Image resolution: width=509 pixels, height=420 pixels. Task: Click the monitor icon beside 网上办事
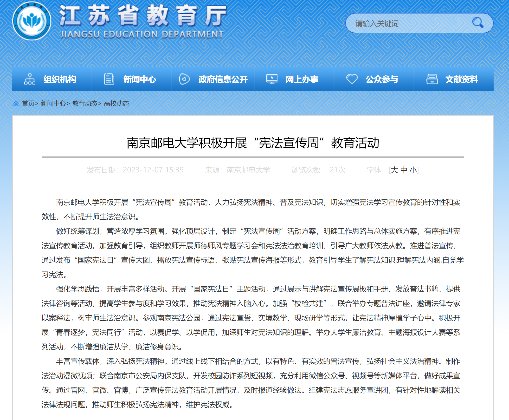pos(272,79)
